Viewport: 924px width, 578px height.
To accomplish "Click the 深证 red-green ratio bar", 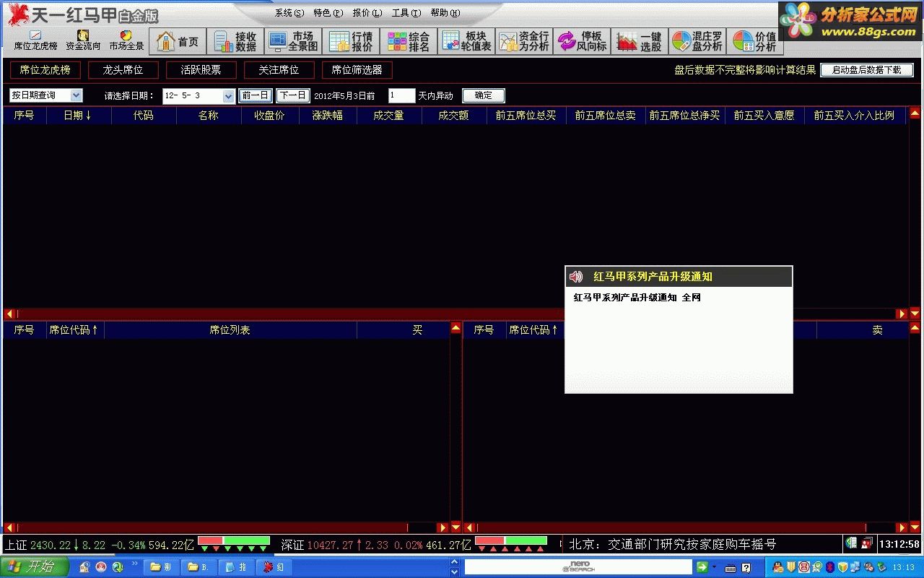I will pos(511,540).
